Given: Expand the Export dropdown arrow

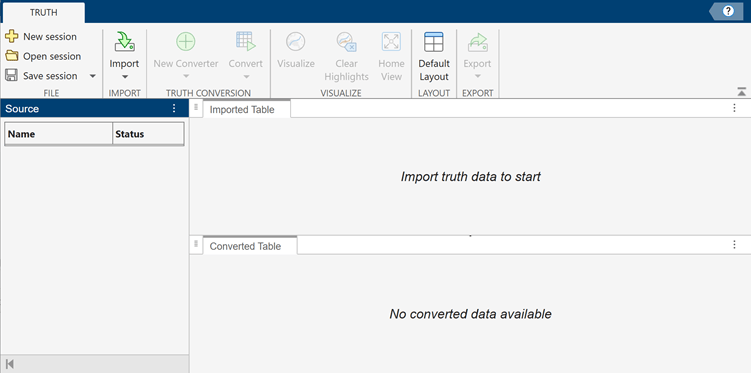Looking at the screenshot, I should 478,77.
